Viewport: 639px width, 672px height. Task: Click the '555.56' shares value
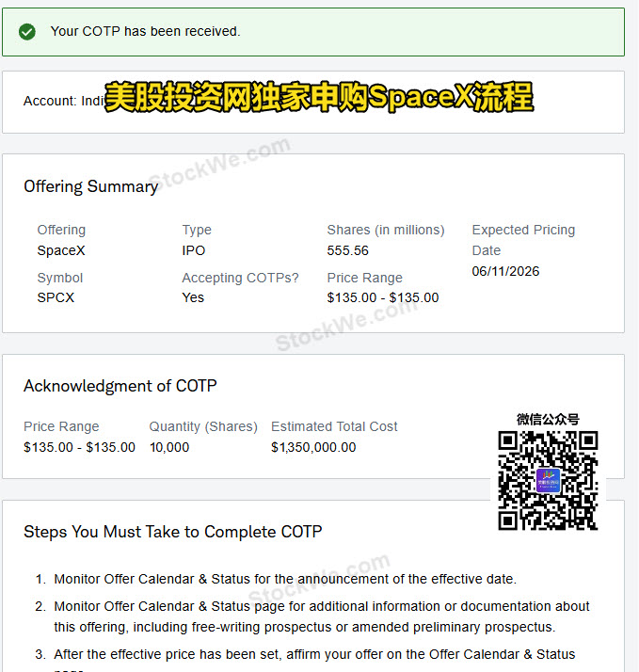[347, 250]
